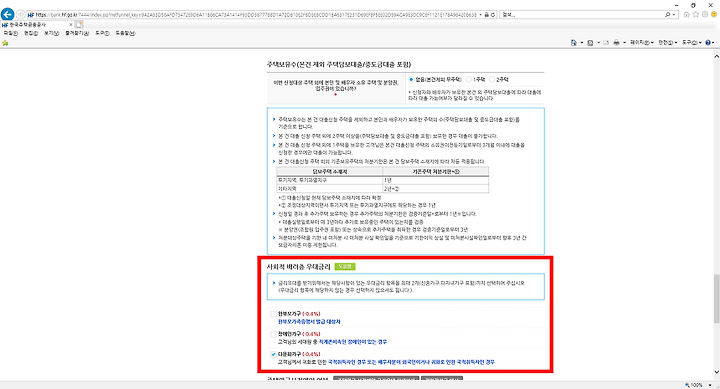Viewport: 720px width, 389px height.
Task: Click the 기존주택 처분기한 table header
Action: 436,171
